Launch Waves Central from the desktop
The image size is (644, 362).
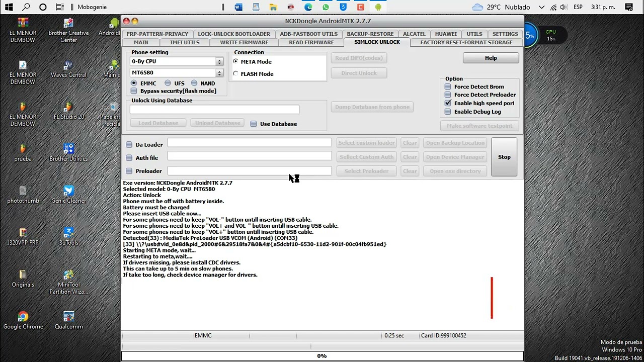(68, 68)
